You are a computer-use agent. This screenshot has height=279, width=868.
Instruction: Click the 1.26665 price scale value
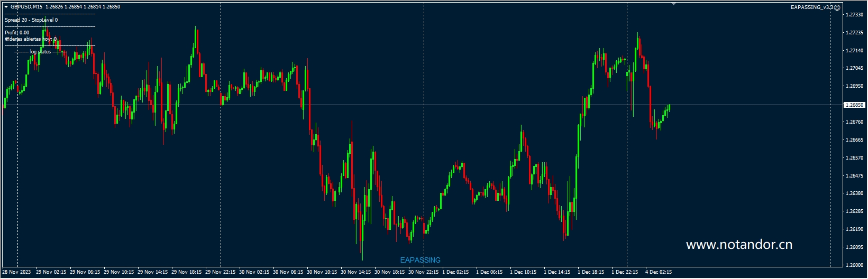click(854, 140)
